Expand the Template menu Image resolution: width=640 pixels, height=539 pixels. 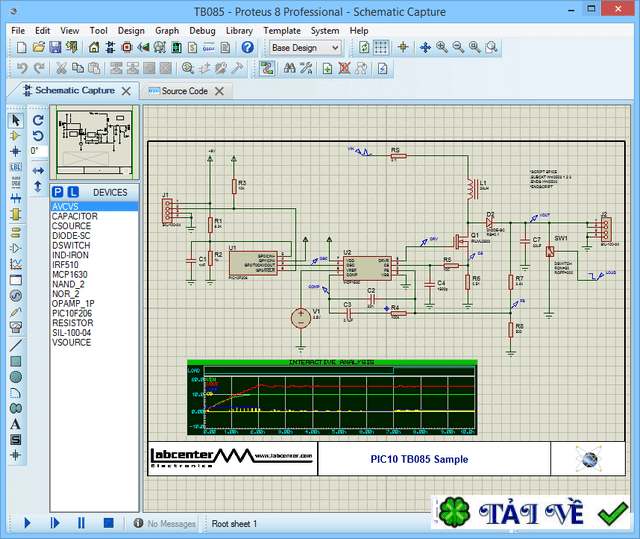pos(281,30)
